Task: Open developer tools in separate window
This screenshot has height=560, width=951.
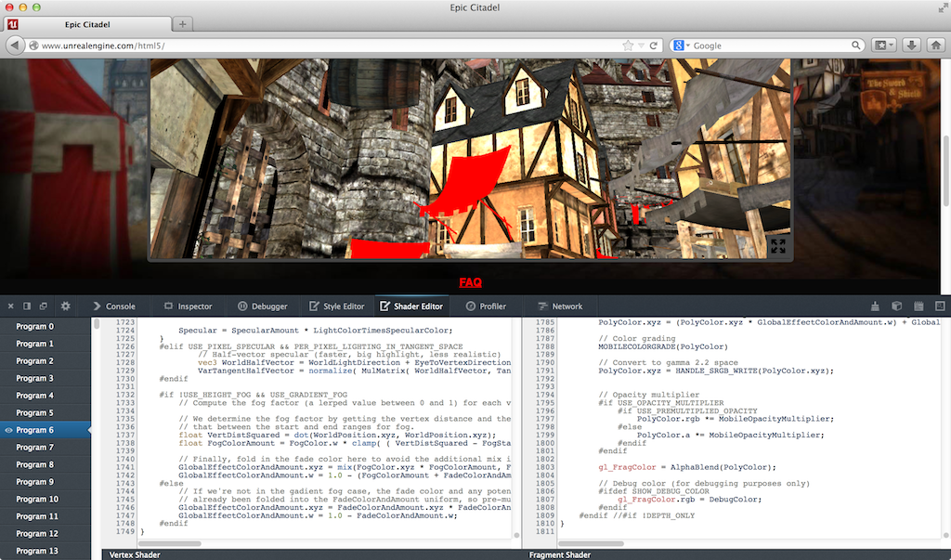Action: 43,306
